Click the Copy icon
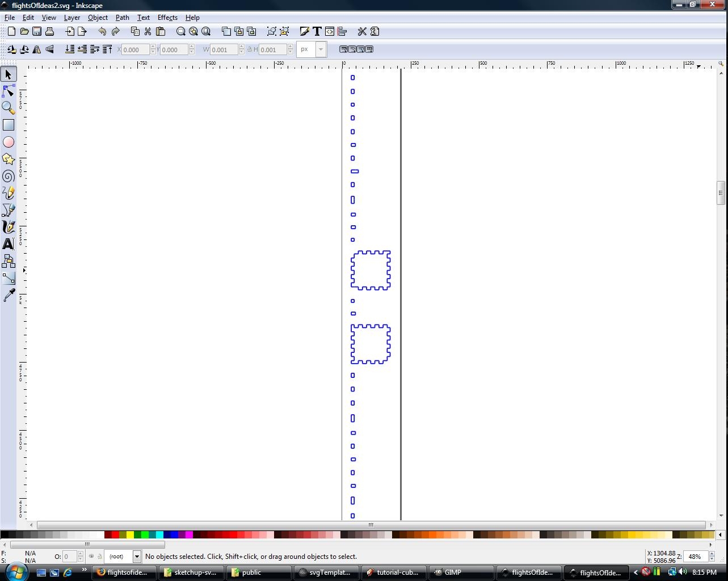Screen dimensions: 728x581 pyautogui.click(x=135, y=31)
